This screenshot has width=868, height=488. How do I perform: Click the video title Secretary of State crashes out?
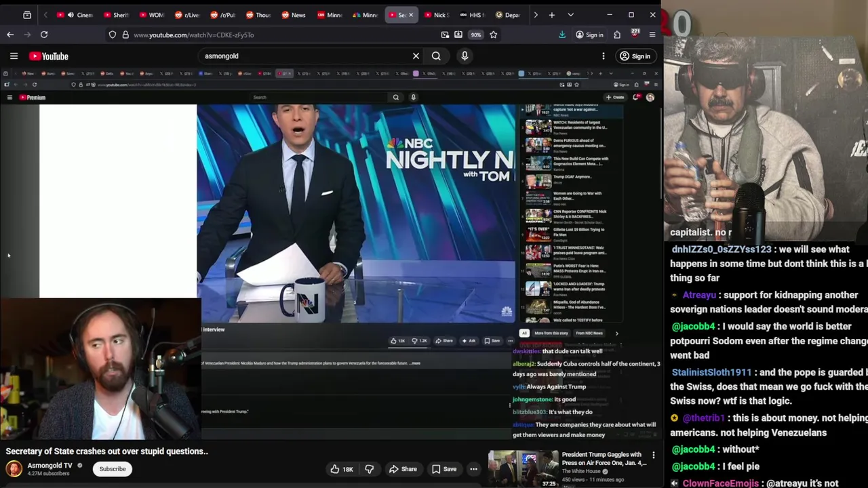point(107,451)
